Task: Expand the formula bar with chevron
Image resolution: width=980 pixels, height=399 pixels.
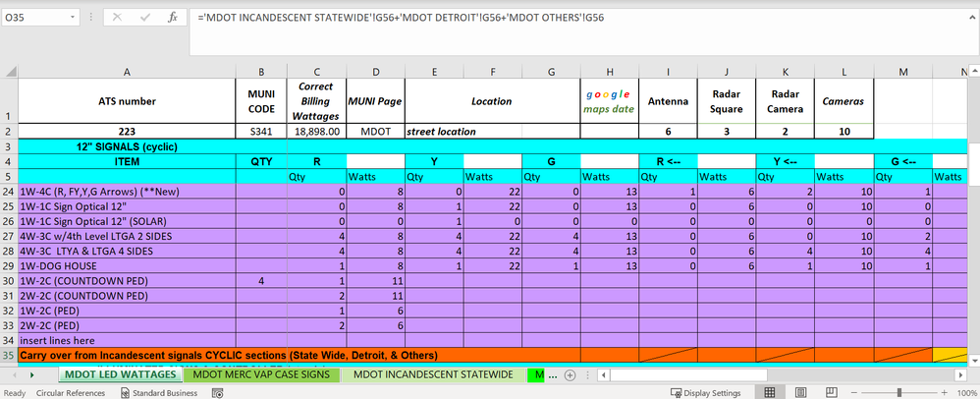Action: pos(970,17)
